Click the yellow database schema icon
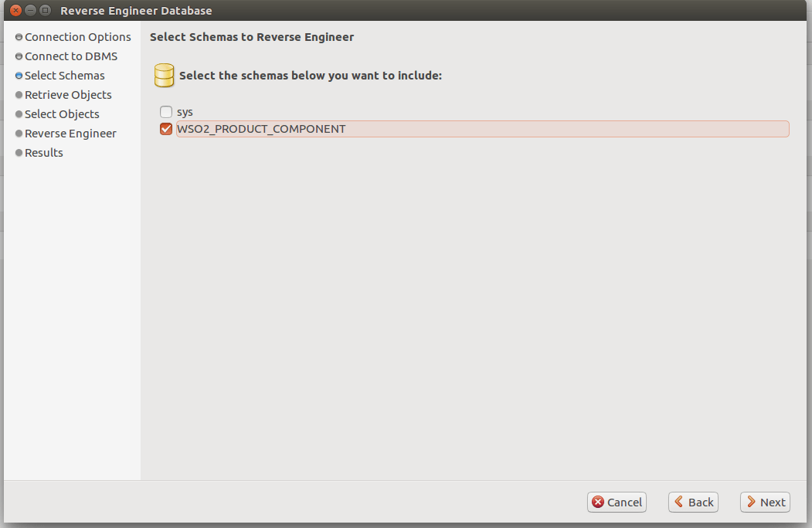 click(x=164, y=76)
